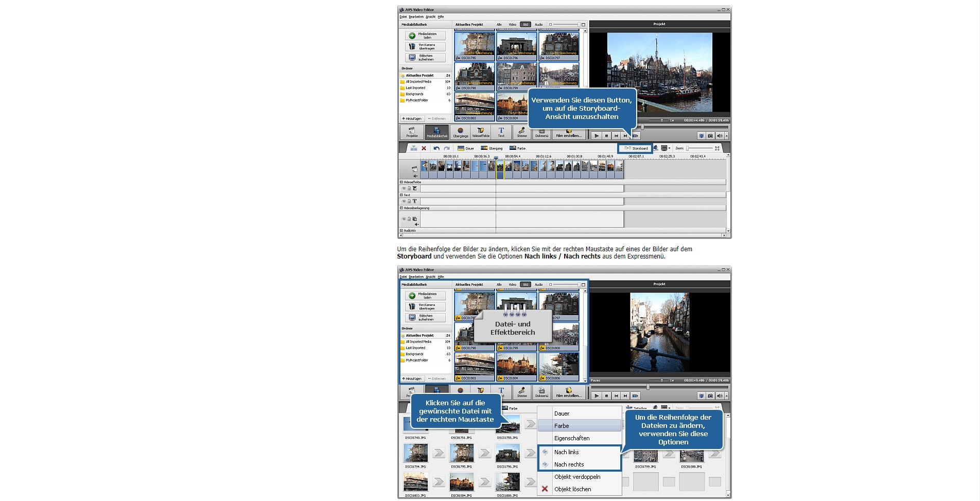Collapse the Videoeffekte track group

point(402,182)
